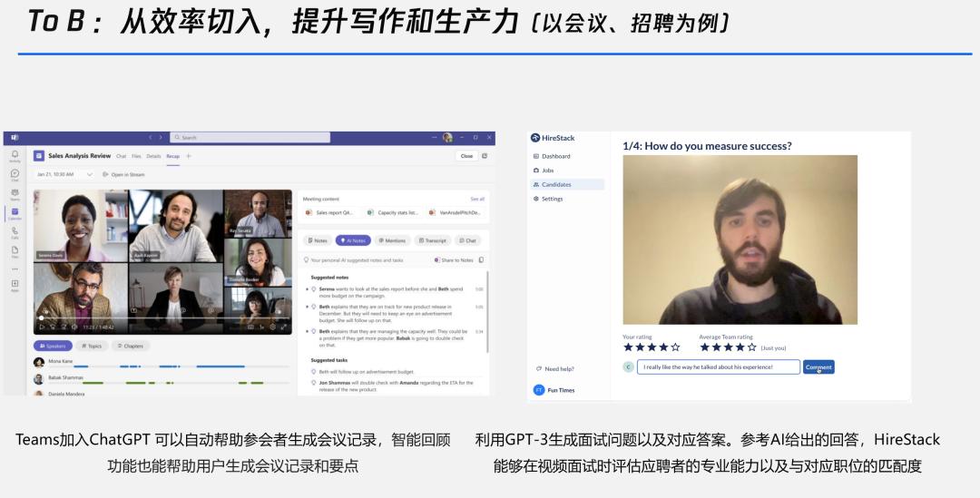Click Fun Times account avatar
The width and height of the screenshot is (980, 498).
539,390
